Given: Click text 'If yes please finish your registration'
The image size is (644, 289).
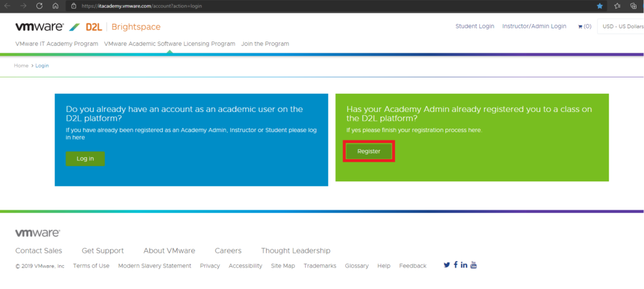Looking at the screenshot, I should pyautogui.click(x=414, y=130).
